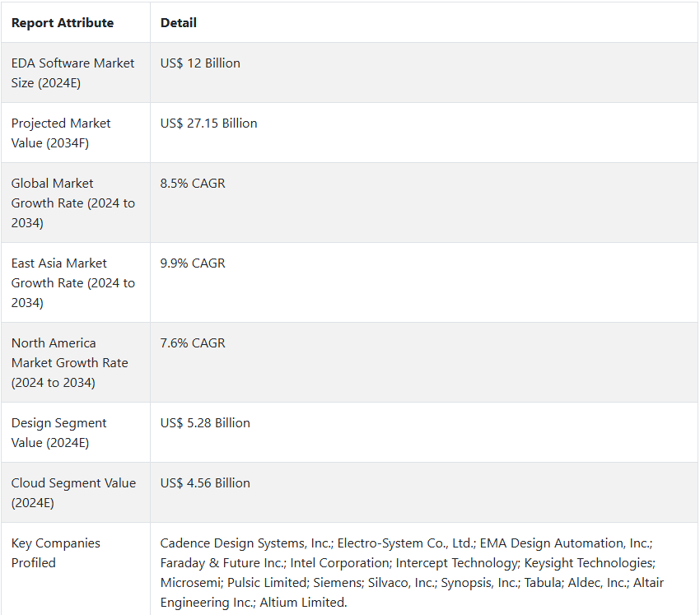
Task: Click Cadence Design Systems, Inc. text
Action: (246, 543)
